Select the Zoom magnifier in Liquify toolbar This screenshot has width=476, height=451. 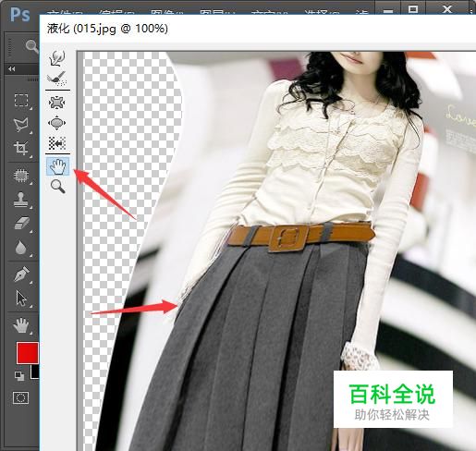(x=58, y=187)
